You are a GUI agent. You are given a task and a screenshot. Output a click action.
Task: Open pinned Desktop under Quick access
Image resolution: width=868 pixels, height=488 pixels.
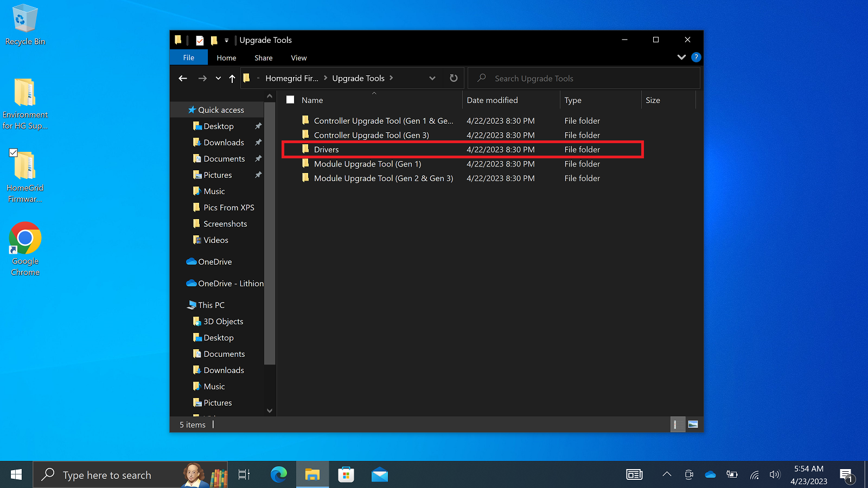[219, 126]
